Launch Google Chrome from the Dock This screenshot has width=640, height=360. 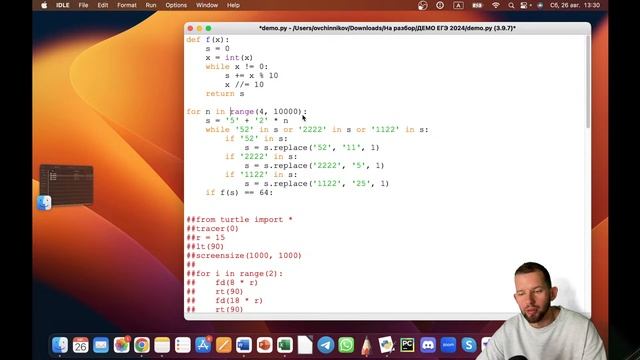tap(142, 345)
